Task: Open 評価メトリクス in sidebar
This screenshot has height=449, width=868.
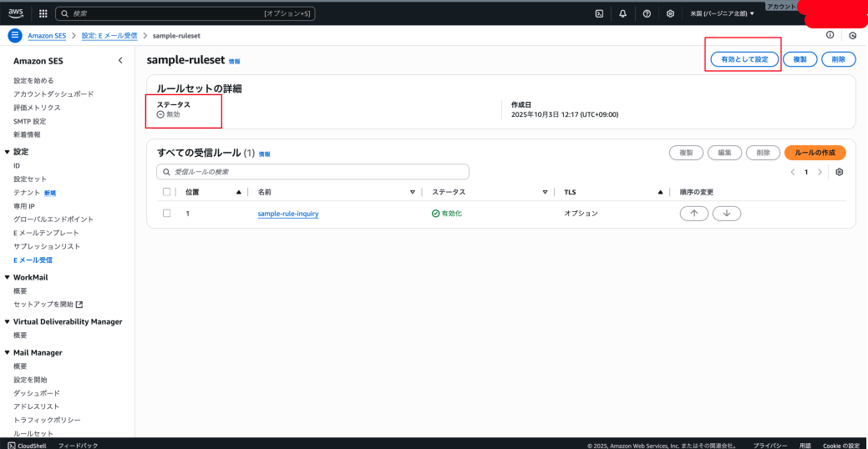Action: pos(37,108)
